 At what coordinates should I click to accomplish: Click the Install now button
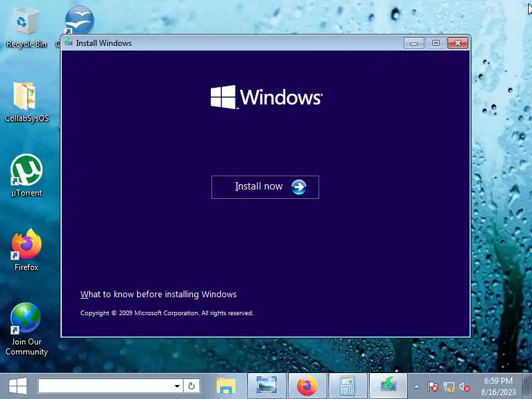(x=265, y=187)
